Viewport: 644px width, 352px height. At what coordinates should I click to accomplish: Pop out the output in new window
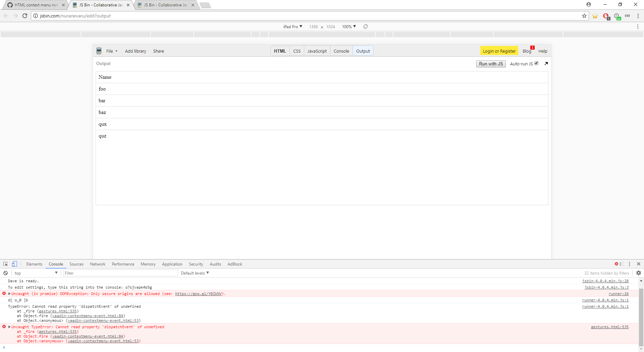click(x=546, y=63)
